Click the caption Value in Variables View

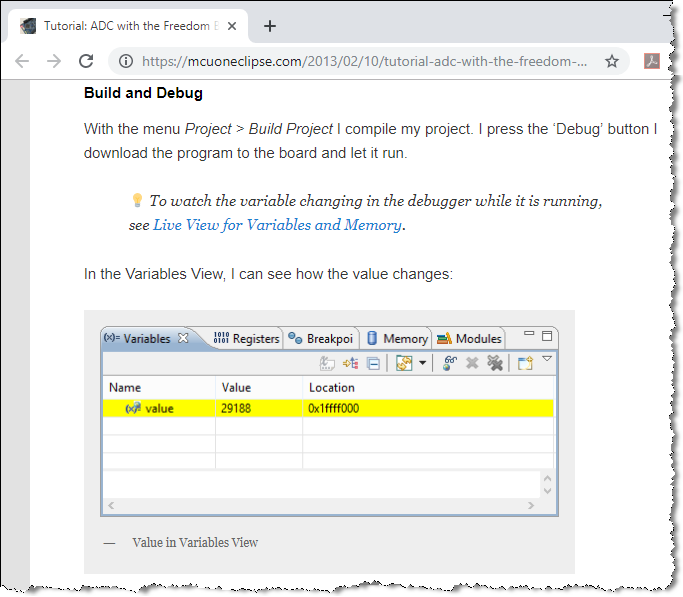pyautogui.click(x=195, y=543)
